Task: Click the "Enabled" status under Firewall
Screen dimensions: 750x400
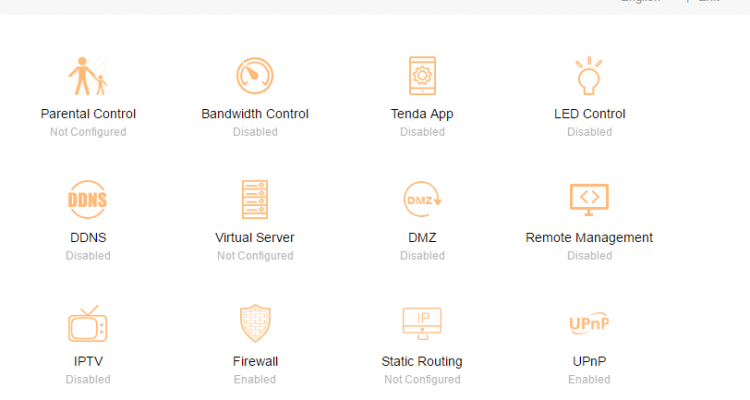Action: (255, 380)
